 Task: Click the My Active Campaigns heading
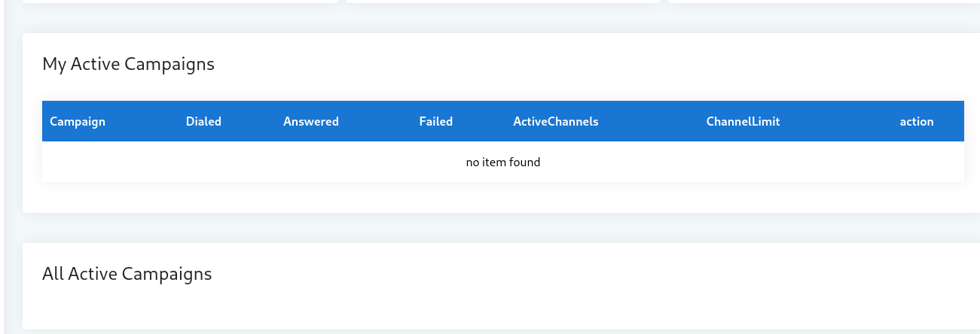click(x=129, y=65)
